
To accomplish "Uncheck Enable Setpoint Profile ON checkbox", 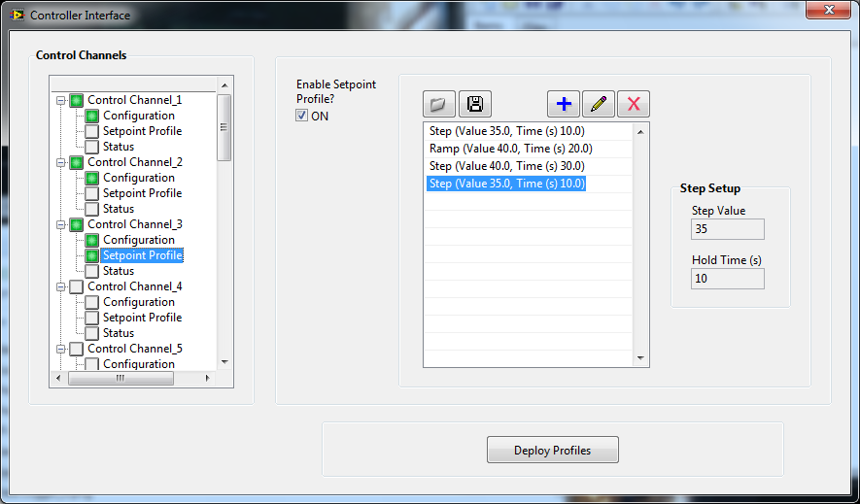I will tap(301, 116).
